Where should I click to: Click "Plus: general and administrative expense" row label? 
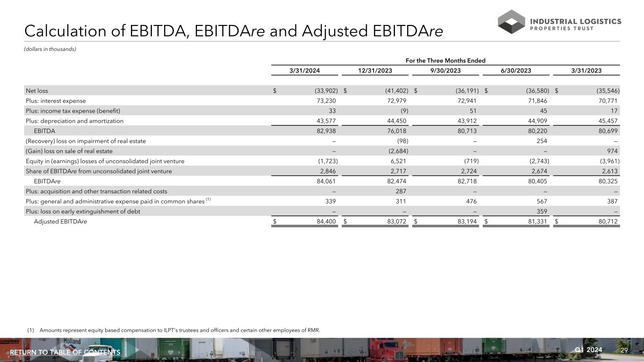coord(117,201)
